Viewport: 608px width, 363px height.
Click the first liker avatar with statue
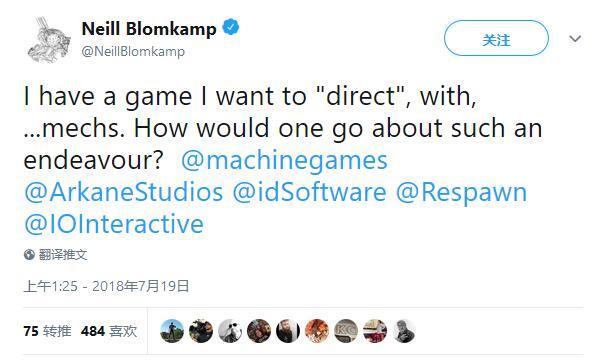point(172,331)
